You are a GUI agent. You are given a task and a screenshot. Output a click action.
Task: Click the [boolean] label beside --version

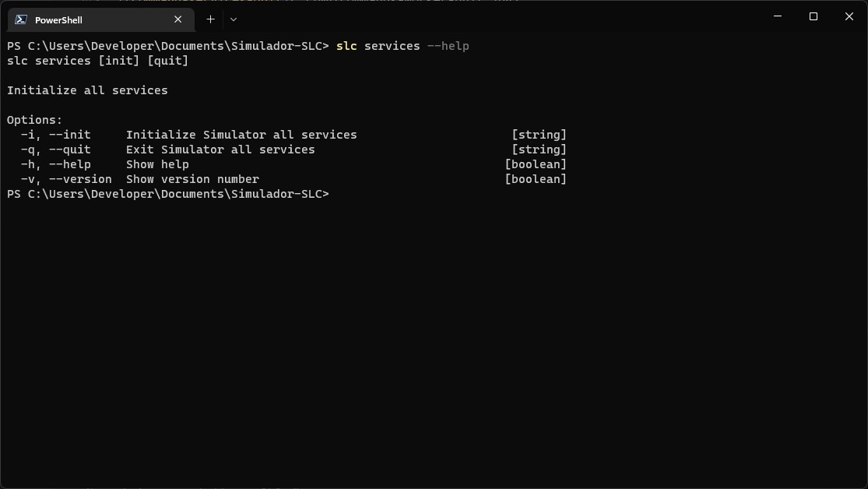click(x=536, y=178)
